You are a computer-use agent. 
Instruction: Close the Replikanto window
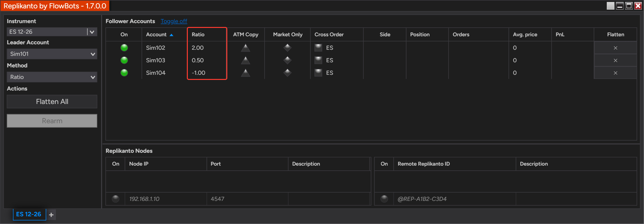[638, 6]
